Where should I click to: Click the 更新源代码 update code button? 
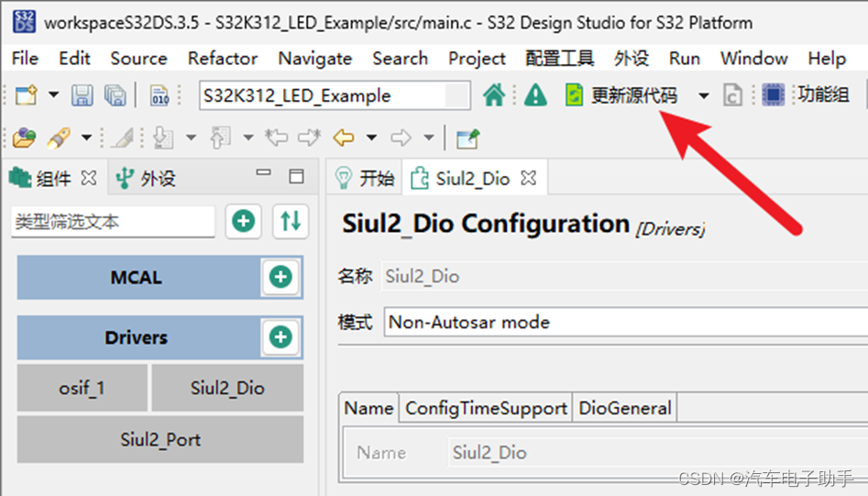pyautogui.click(x=621, y=95)
